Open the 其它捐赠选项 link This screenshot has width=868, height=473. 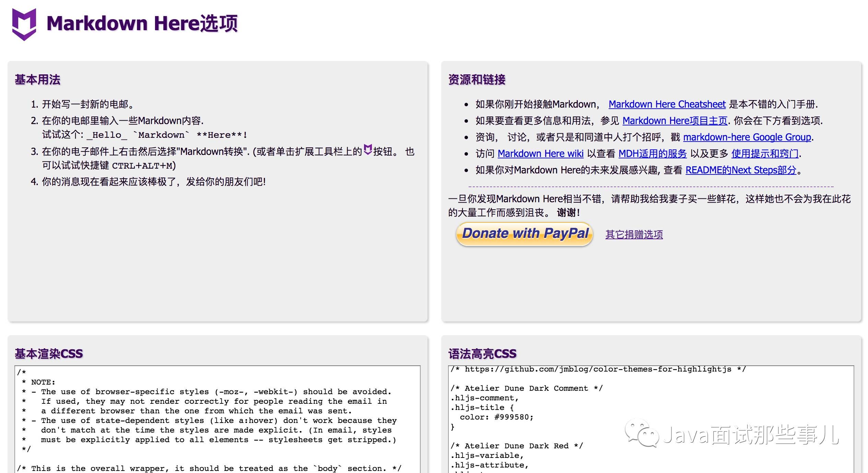coord(634,234)
